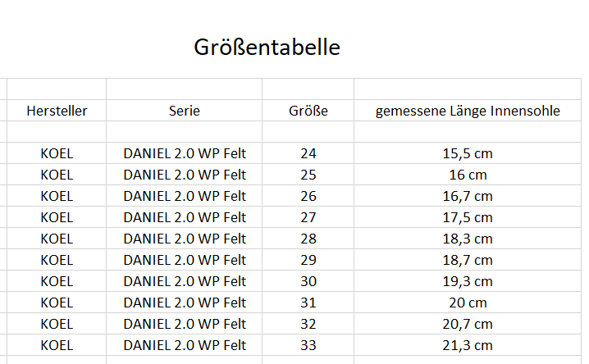Click the 20 cm cell

pyautogui.click(x=468, y=303)
